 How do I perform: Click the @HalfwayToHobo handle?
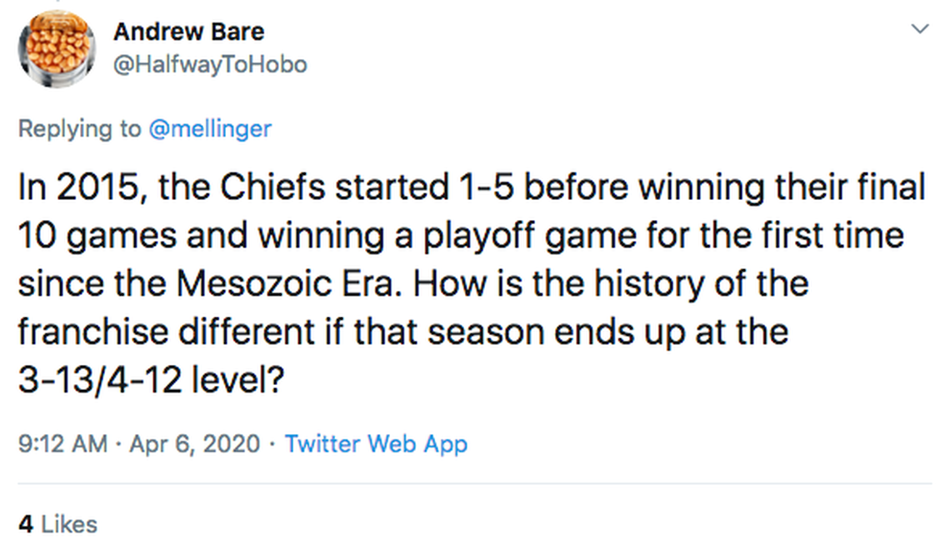209,64
